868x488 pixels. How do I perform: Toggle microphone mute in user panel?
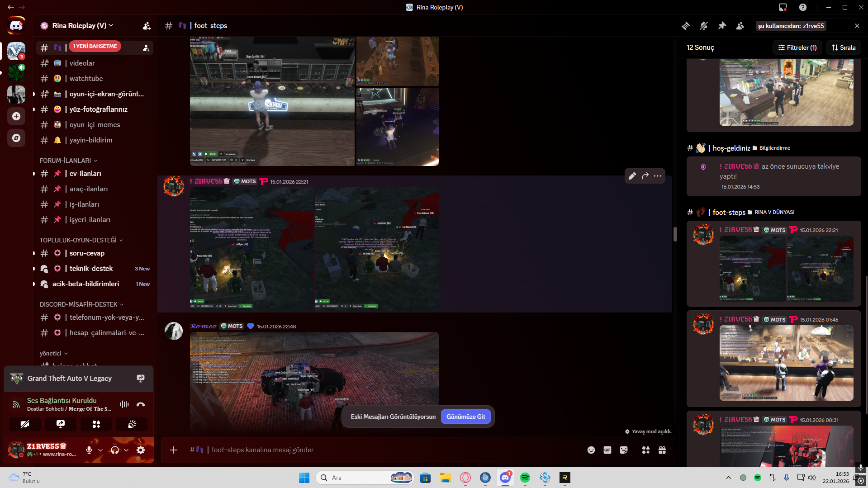point(89,450)
